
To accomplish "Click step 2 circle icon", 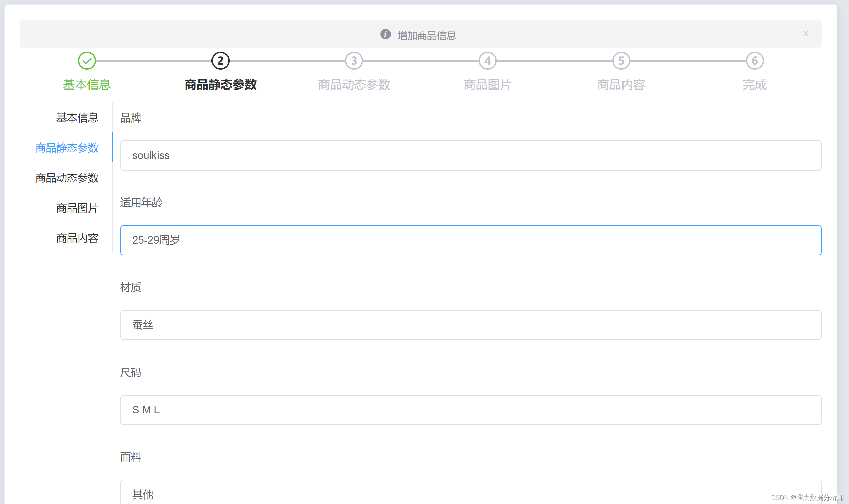I will tap(220, 61).
